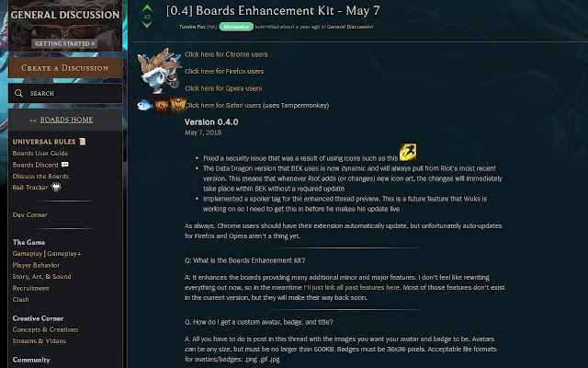The image size is (588, 368).
Task: Click the yellow Flash spell icon
Action: click(408, 152)
